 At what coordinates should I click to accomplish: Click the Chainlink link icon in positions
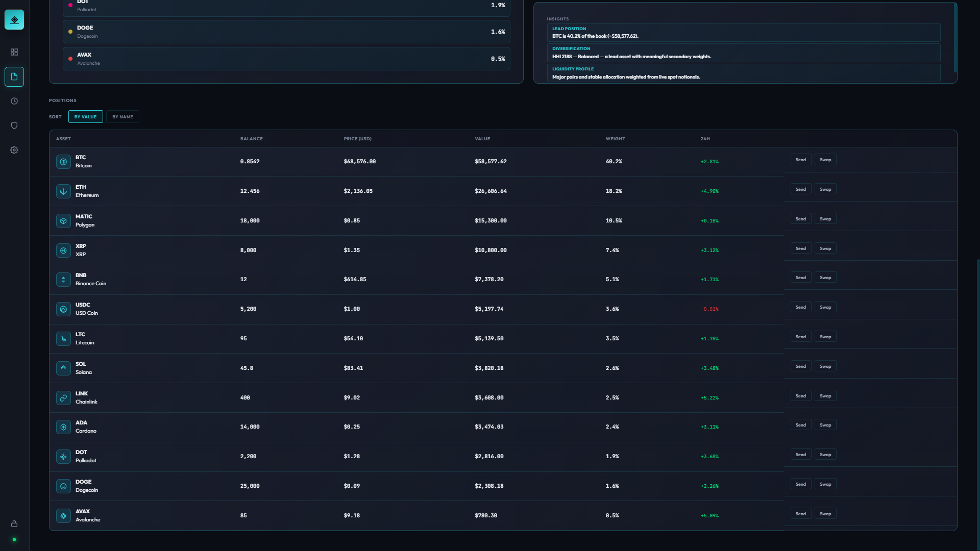pyautogui.click(x=63, y=398)
